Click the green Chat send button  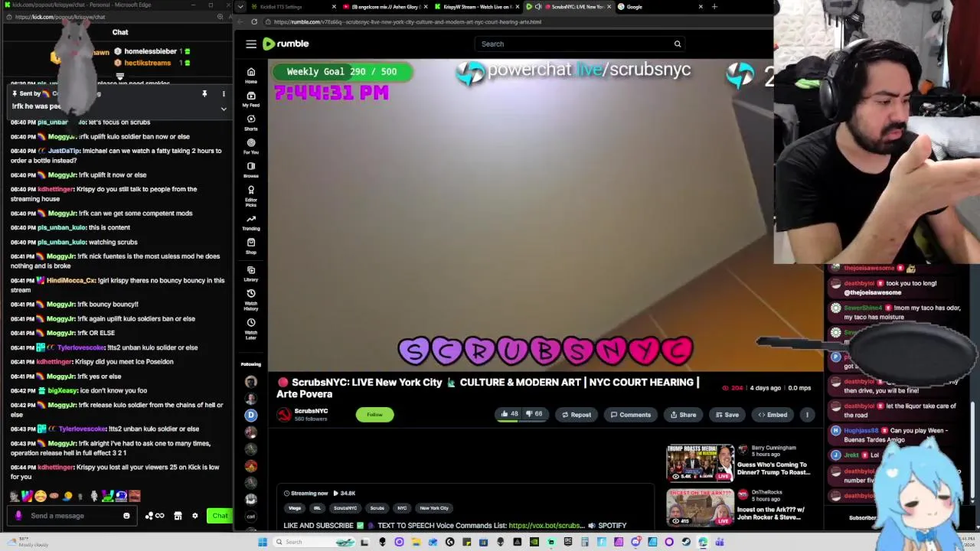point(220,516)
